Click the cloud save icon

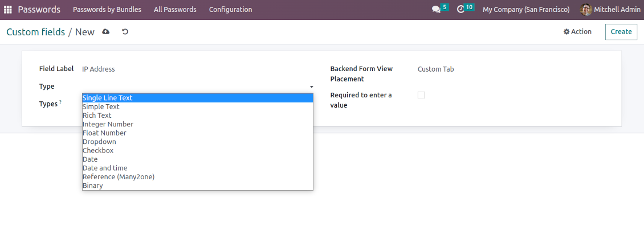click(106, 31)
